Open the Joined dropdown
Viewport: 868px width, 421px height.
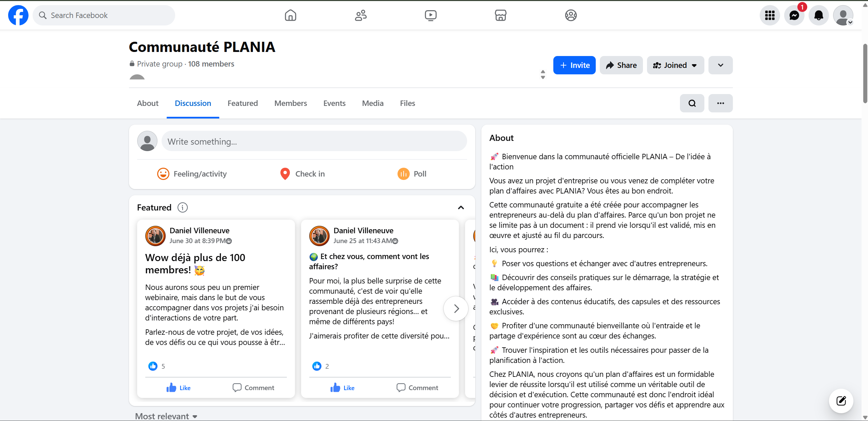click(676, 65)
